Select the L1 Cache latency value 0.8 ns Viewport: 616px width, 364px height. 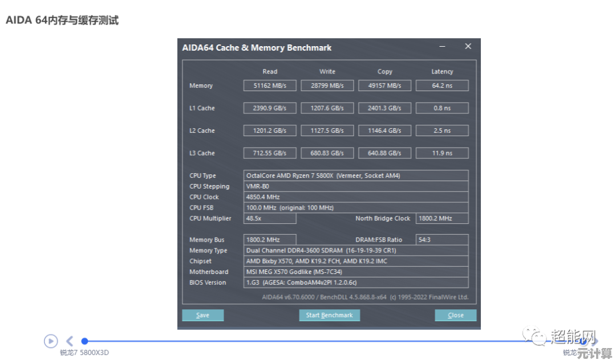[x=442, y=108]
